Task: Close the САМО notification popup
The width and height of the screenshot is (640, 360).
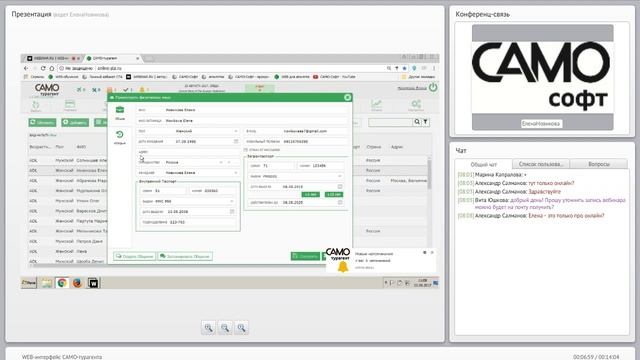Action: click(x=432, y=253)
